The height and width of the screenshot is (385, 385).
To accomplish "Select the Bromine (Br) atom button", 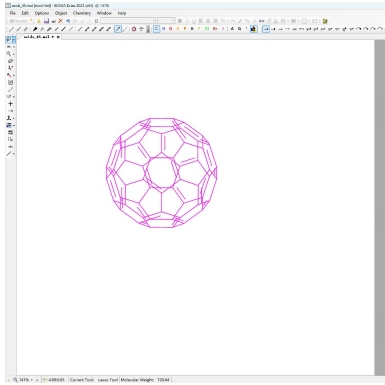I will pyautogui.click(x=215, y=29).
